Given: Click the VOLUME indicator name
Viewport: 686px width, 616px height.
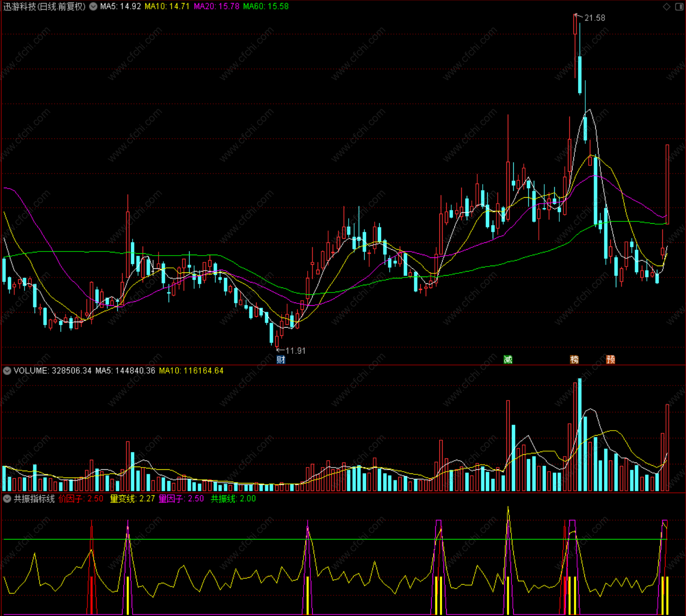Looking at the screenshot, I should click(x=31, y=371).
